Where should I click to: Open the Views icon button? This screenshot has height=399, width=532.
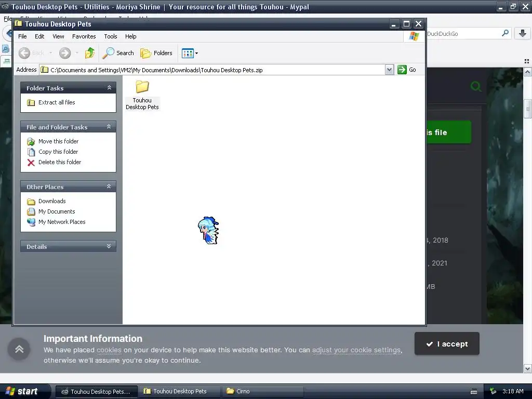[188, 54]
